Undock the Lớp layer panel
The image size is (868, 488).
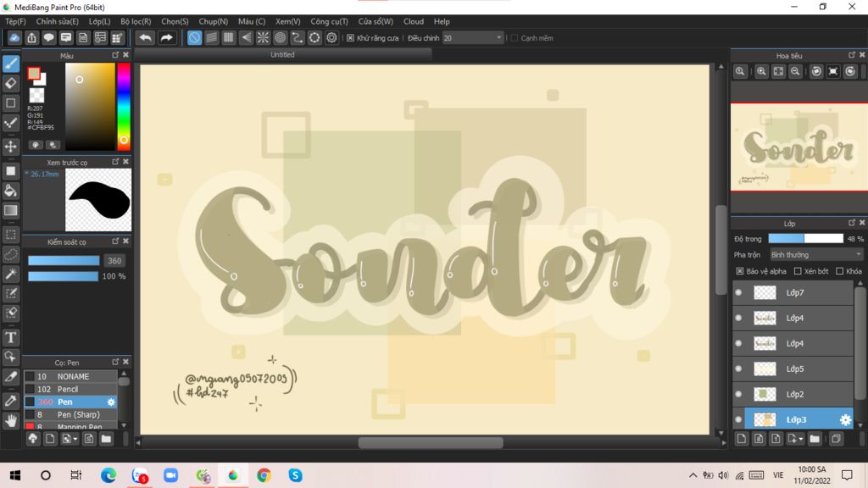851,223
